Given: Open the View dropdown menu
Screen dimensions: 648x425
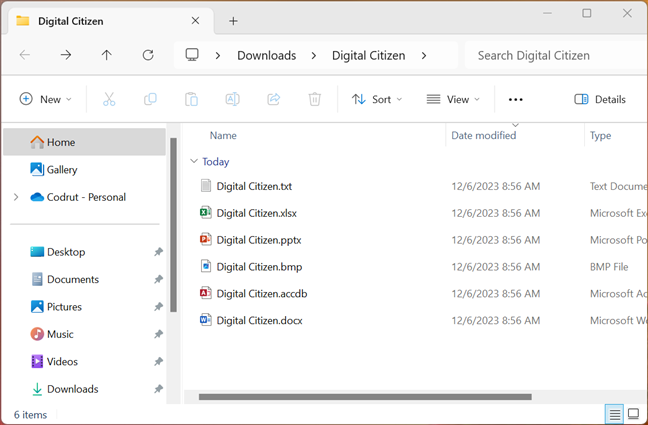Looking at the screenshot, I should [x=452, y=99].
